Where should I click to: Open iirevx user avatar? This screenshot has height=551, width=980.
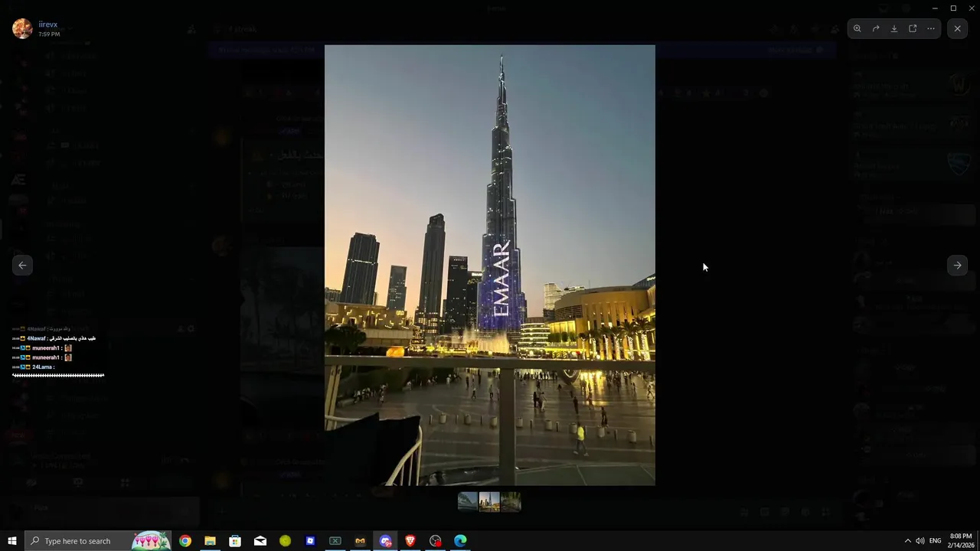coord(22,28)
